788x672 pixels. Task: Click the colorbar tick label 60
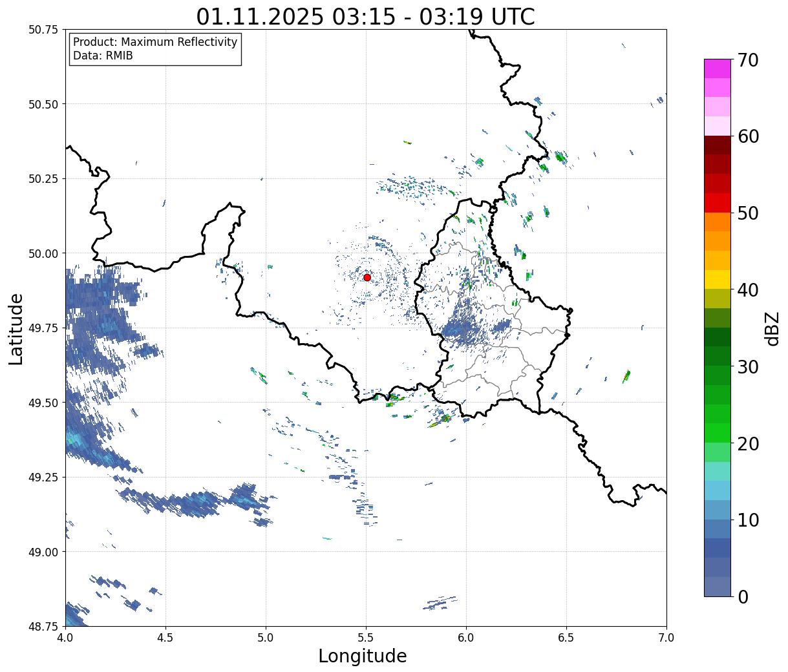748,136
